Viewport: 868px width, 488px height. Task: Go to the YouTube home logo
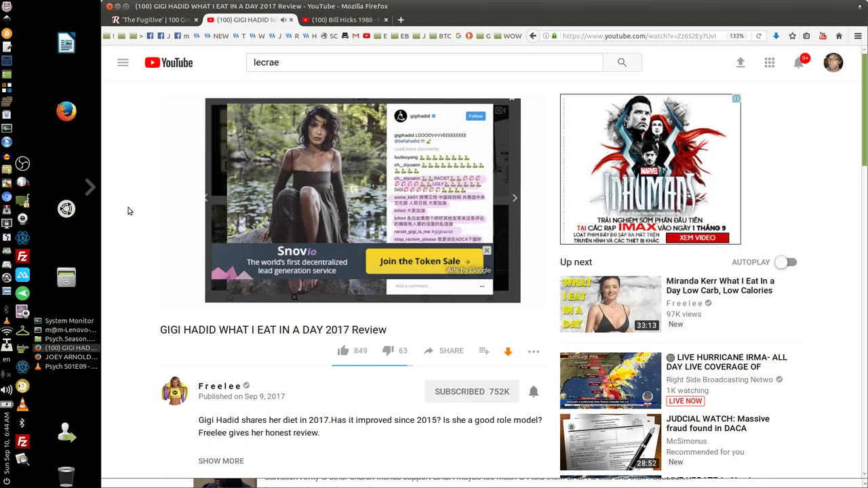pos(169,62)
